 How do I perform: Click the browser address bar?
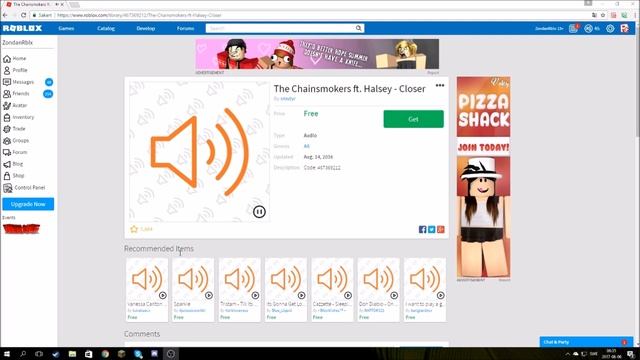pos(310,15)
